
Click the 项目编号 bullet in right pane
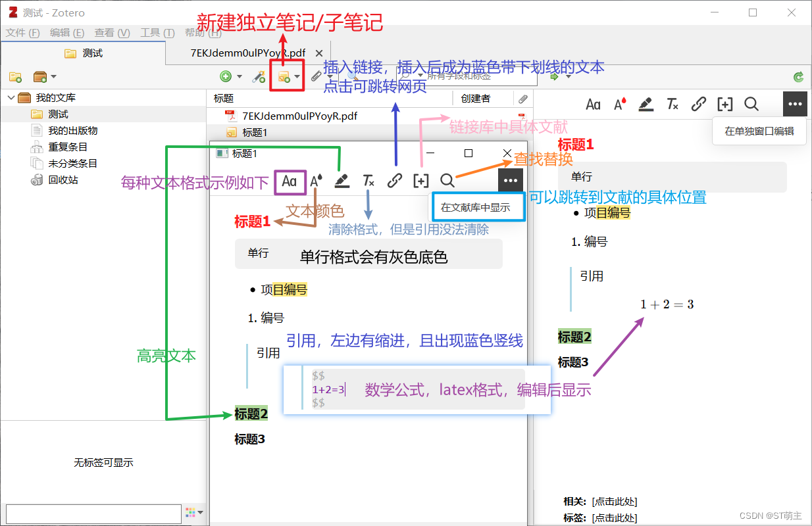(x=607, y=213)
